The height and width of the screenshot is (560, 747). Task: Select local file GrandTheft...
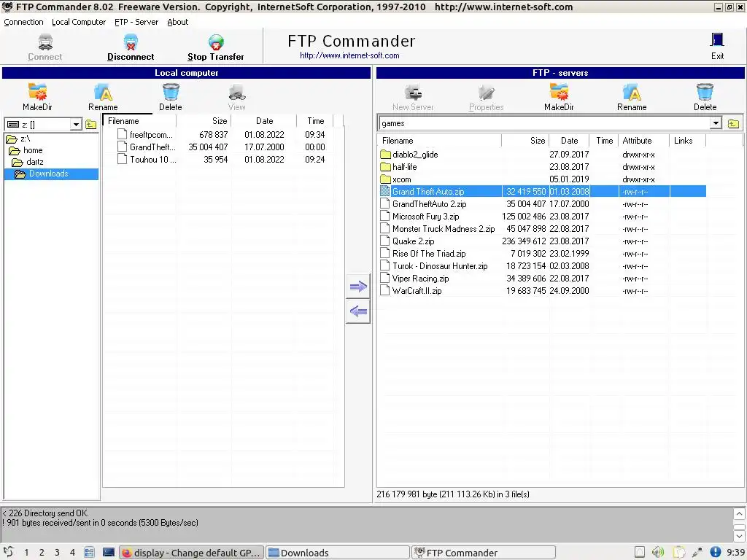tap(152, 147)
